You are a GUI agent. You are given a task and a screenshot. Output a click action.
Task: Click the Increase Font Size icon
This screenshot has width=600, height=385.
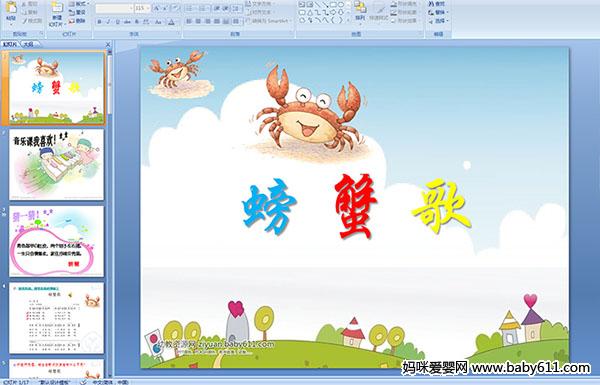(157, 8)
